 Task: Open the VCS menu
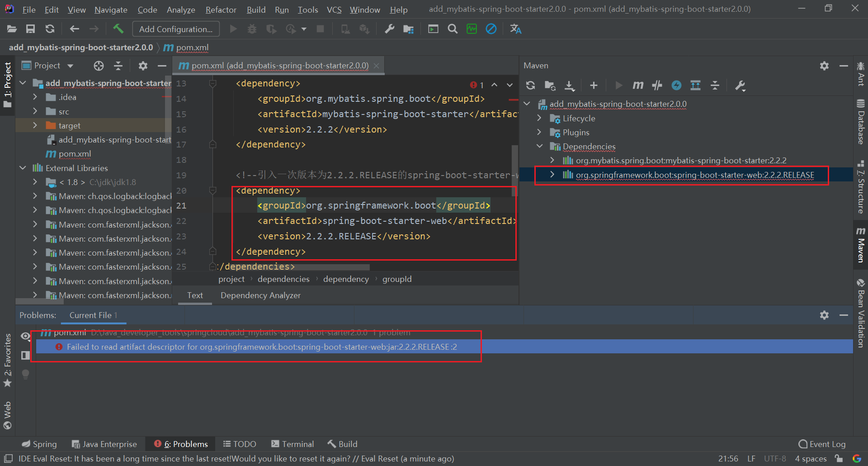tap(334, 10)
